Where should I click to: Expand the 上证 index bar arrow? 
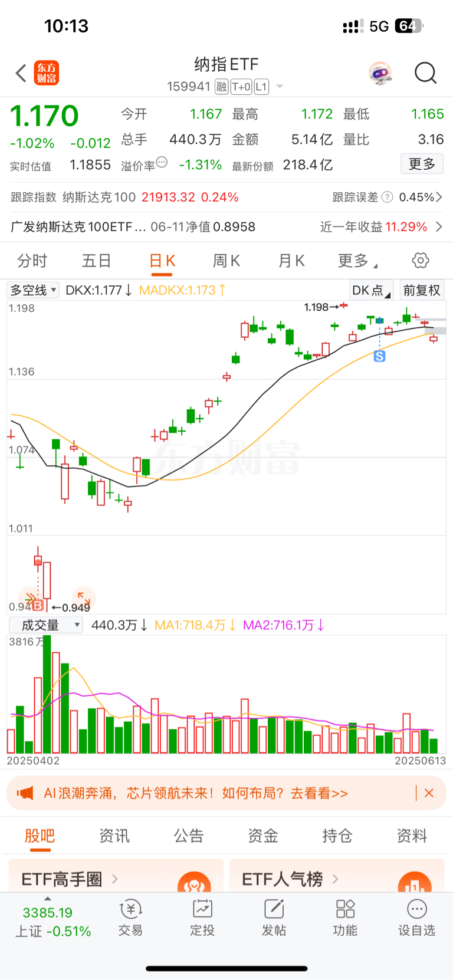(48, 899)
